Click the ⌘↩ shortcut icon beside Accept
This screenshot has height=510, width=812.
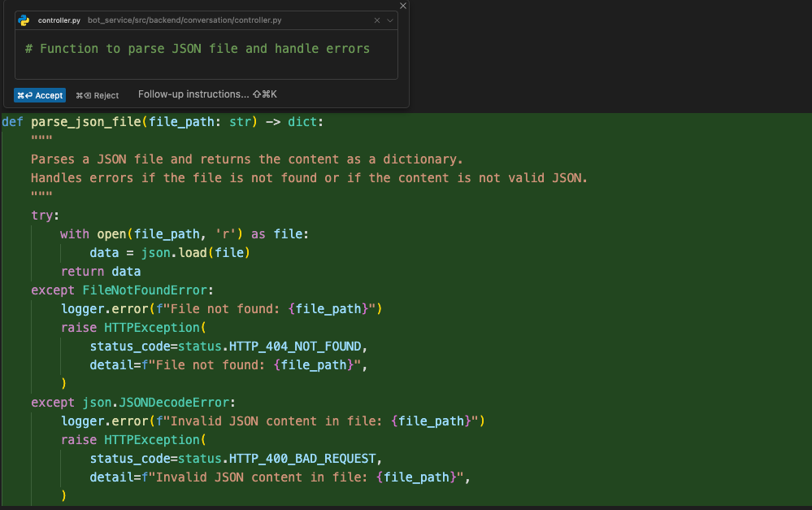(24, 95)
